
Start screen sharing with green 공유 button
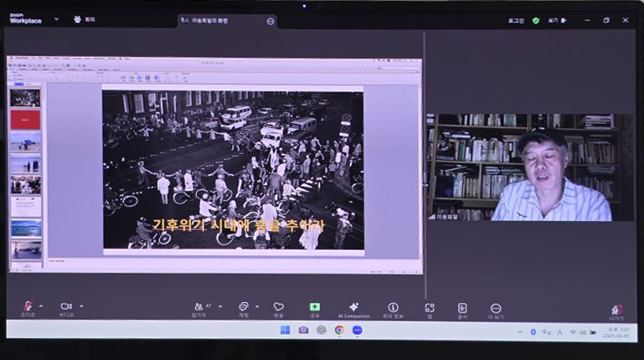coord(315,307)
